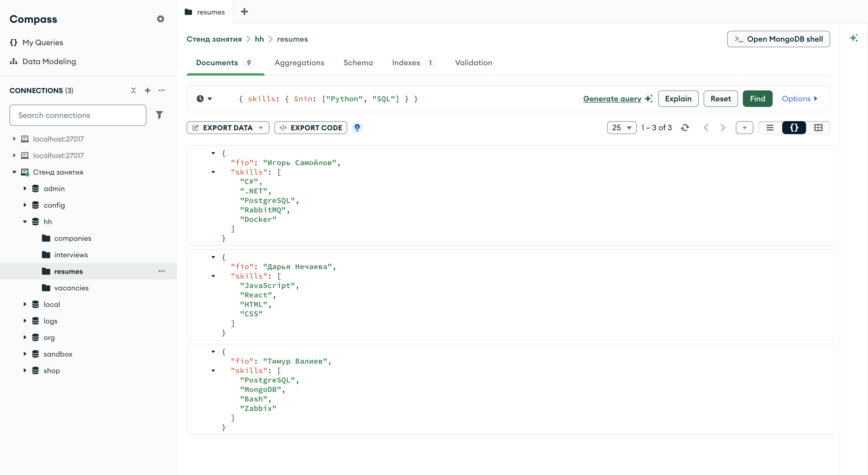Open documents-per-page 25 dropdown
The width and height of the screenshot is (868, 475).
tap(622, 128)
